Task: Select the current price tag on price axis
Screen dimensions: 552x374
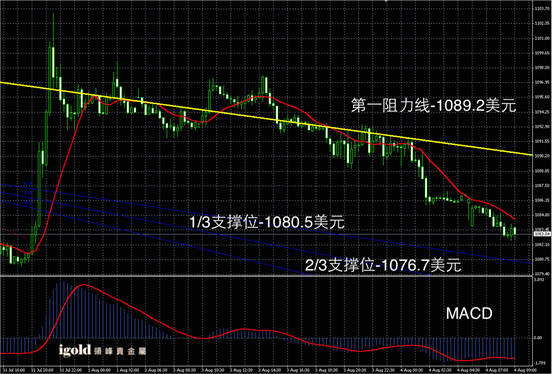Action: (x=542, y=233)
